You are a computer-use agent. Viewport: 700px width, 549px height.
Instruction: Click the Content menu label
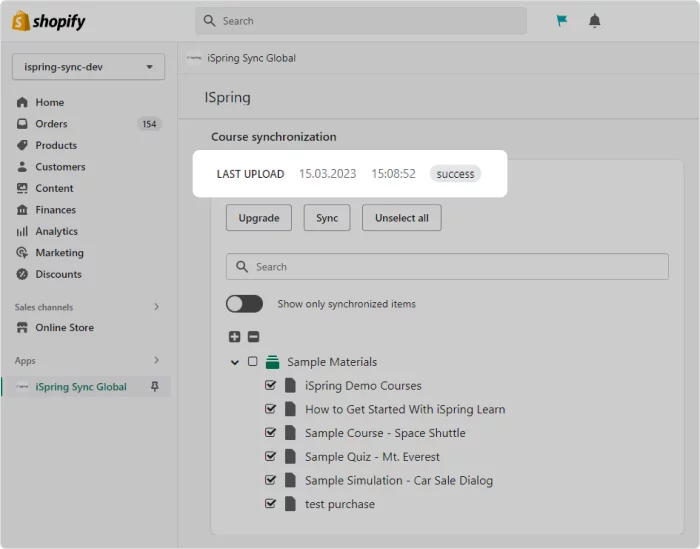pos(54,188)
